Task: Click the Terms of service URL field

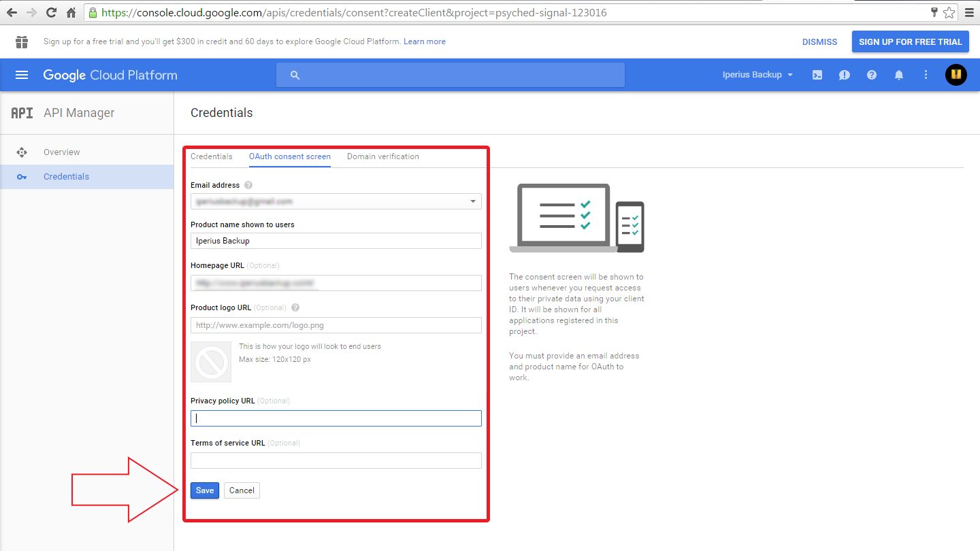Action: click(x=336, y=461)
